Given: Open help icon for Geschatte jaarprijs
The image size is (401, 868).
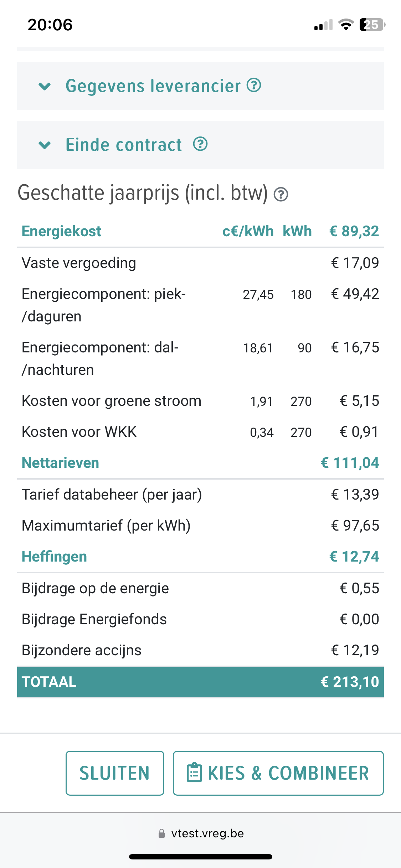Looking at the screenshot, I should 281,195.
